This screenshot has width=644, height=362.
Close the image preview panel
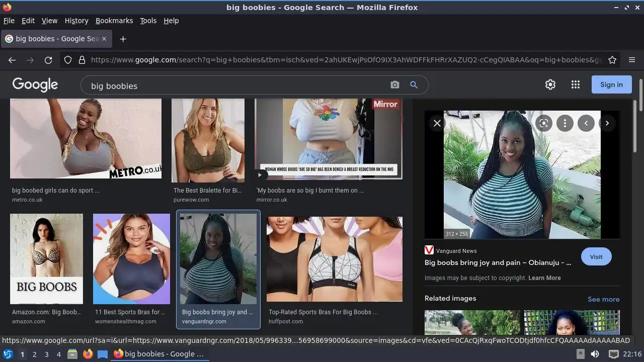coord(437,123)
